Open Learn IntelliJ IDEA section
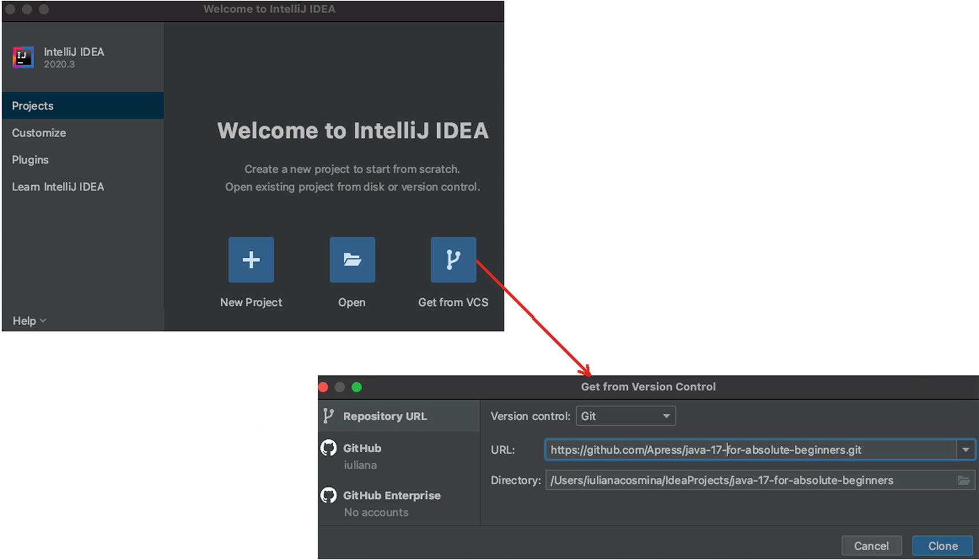 click(58, 187)
